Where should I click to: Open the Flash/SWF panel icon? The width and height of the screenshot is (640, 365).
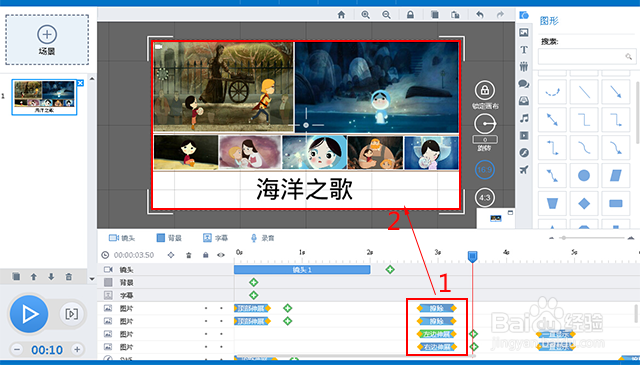524,153
